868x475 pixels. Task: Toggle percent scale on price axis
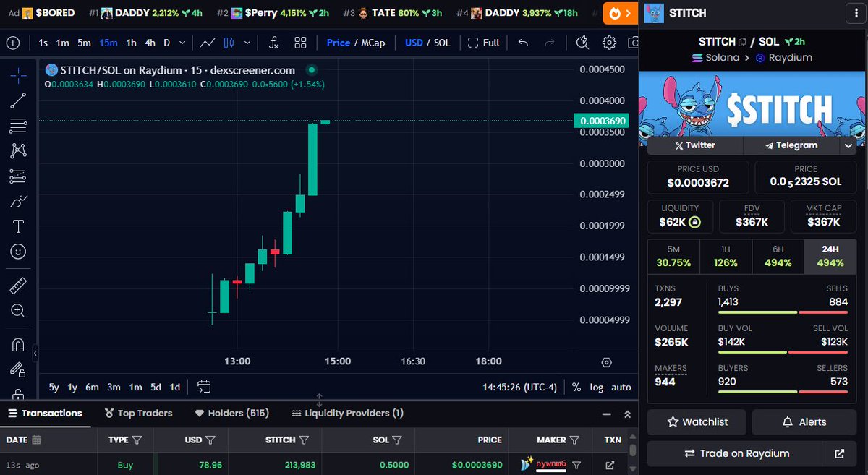(x=576, y=387)
